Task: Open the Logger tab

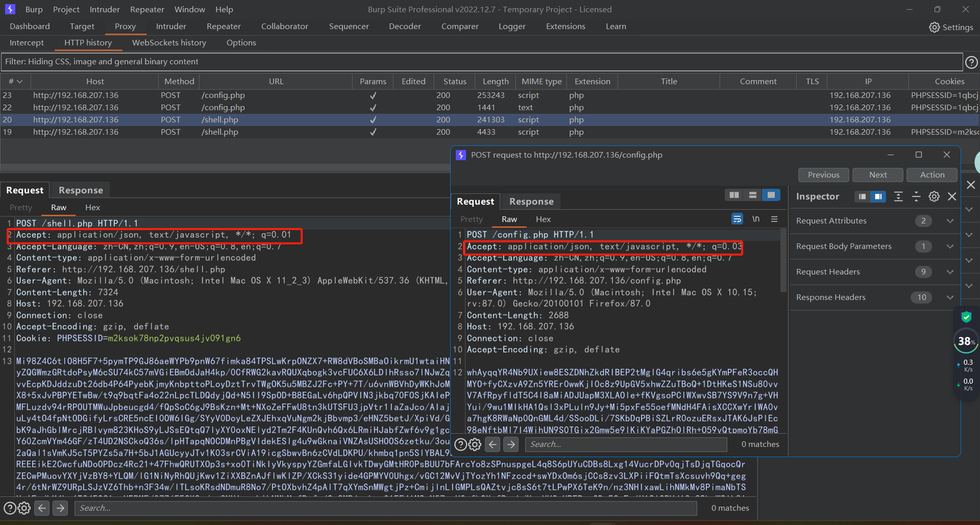Action: click(x=512, y=27)
